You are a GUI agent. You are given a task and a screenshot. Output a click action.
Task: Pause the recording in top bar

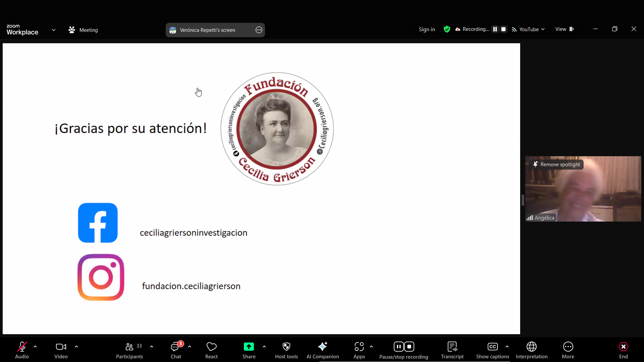(495, 29)
